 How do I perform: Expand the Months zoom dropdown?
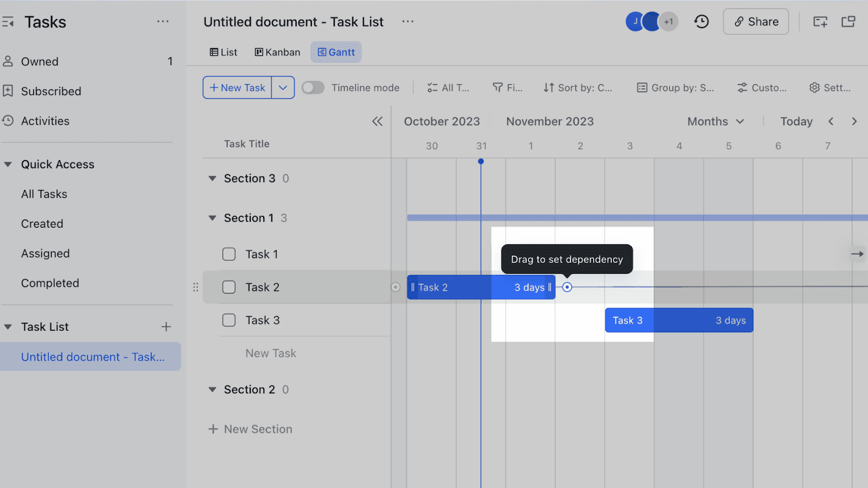715,121
